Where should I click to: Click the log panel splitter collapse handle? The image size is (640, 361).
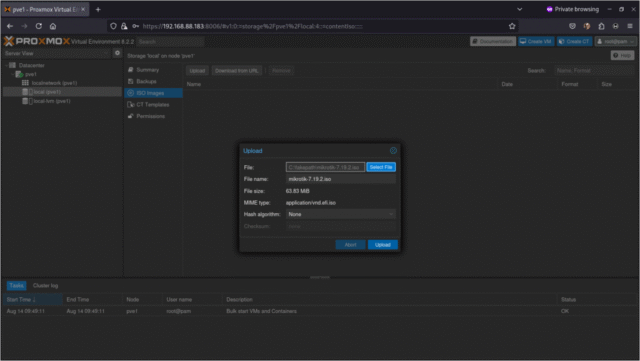coord(320,277)
